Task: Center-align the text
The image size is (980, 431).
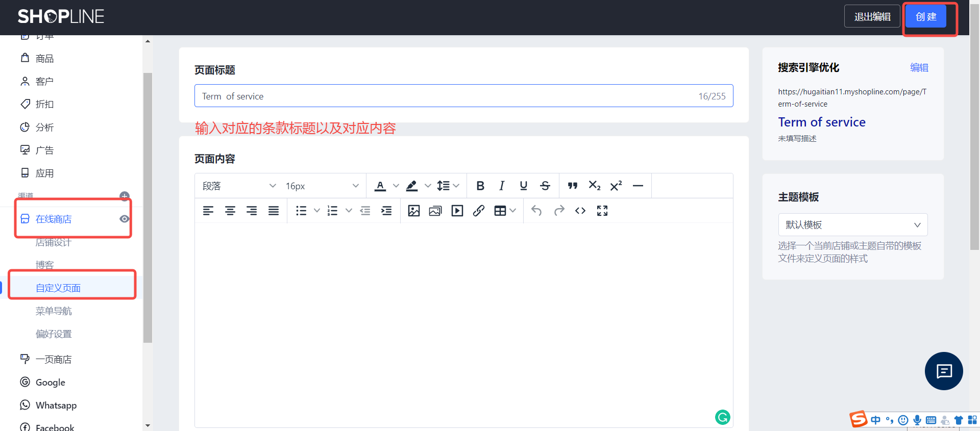Action: point(230,211)
